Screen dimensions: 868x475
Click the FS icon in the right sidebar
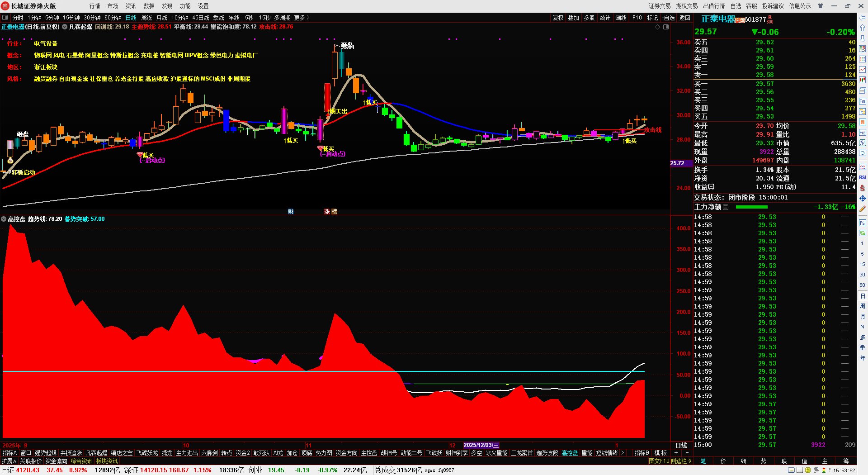click(863, 223)
